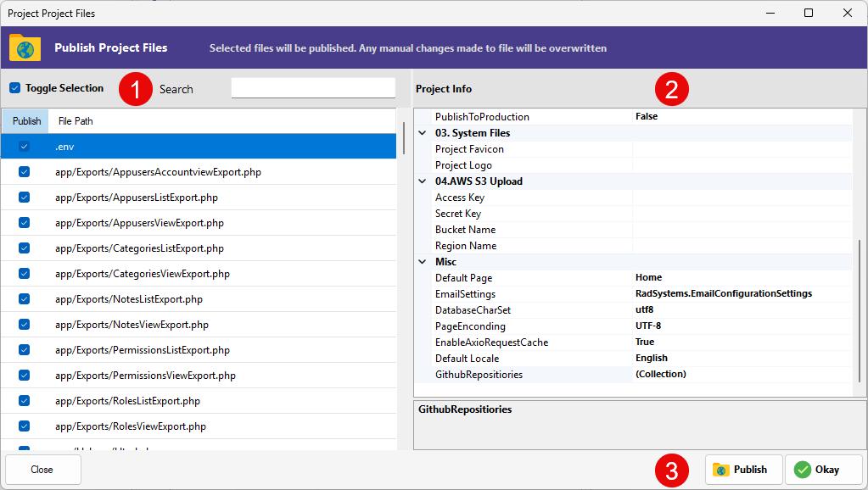The image size is (868, 490).
Task: Collapse the 03. System Files section
Action: 423,133
